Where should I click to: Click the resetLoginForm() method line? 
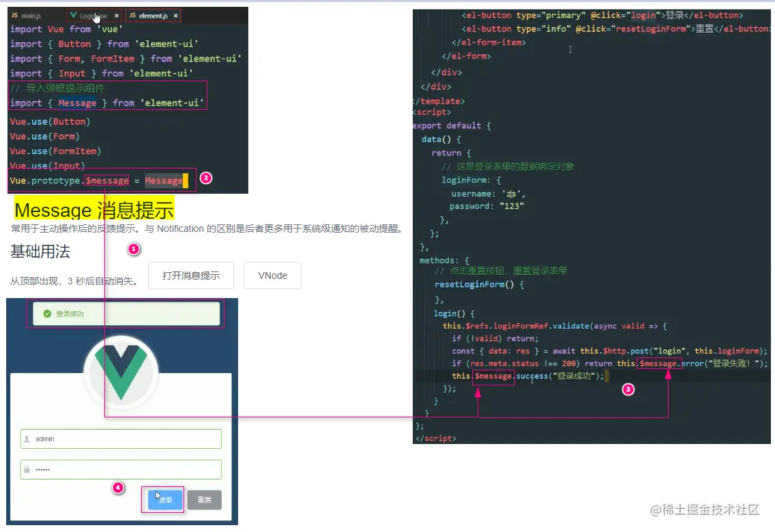[x=479, y=284]
